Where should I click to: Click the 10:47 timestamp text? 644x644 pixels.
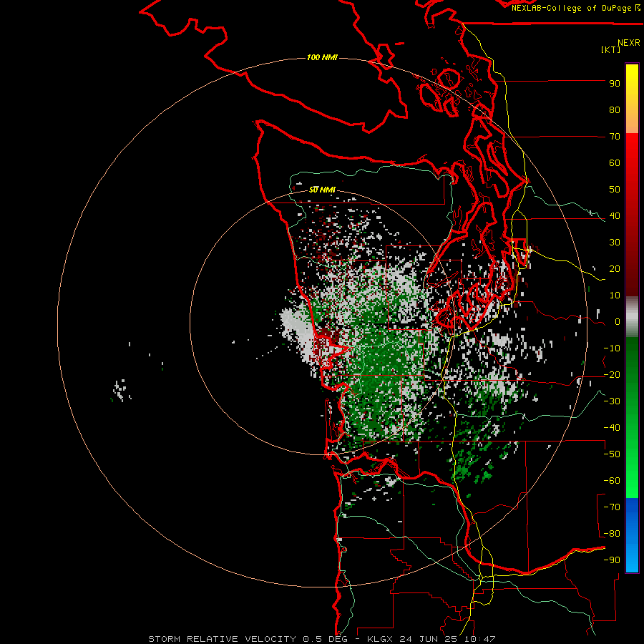(x=479, y=639)
